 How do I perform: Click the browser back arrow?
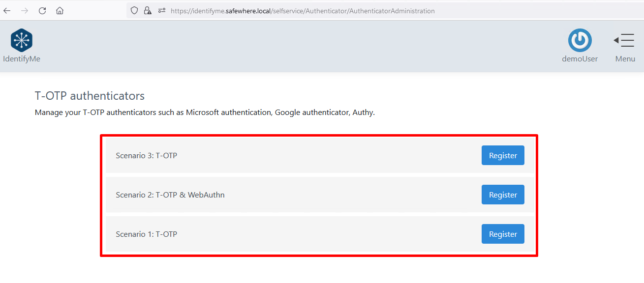tap(7, 10)
